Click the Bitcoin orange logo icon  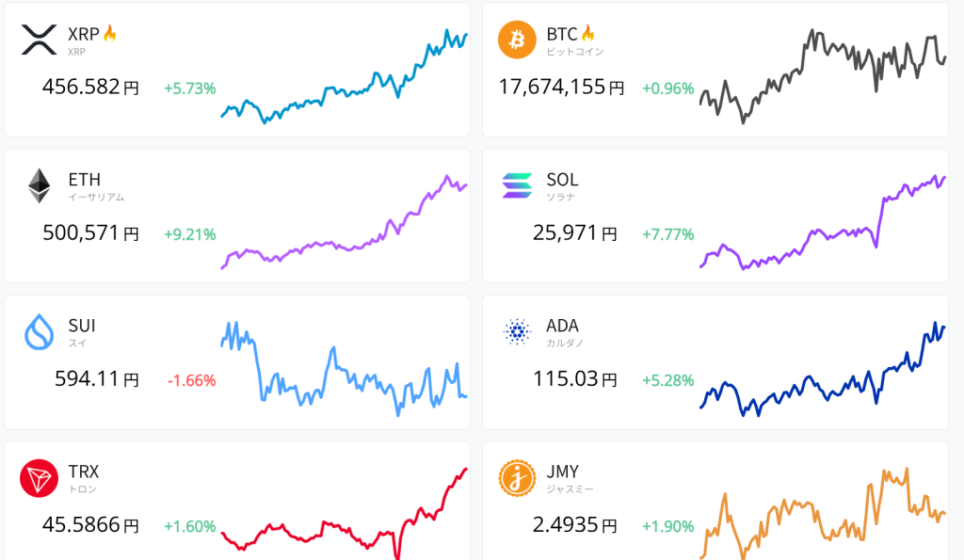pos(517,40)
